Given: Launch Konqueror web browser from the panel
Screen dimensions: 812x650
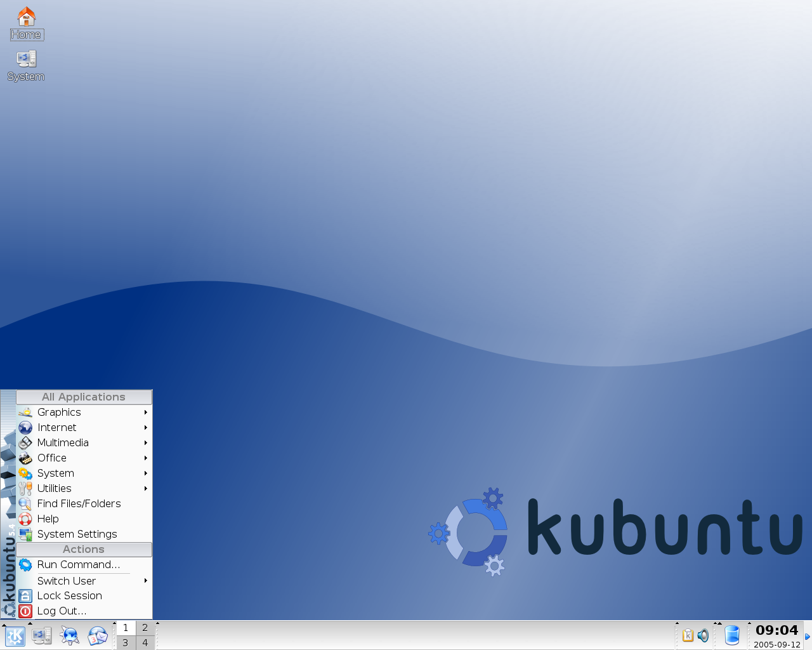Looking at the screenshot, I should coord(70,635).
